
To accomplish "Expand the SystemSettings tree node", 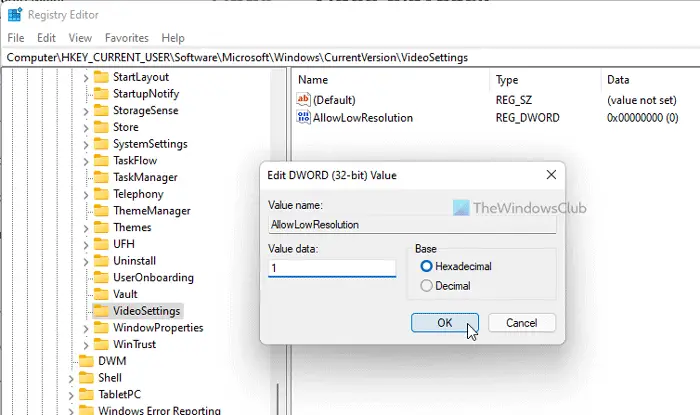I will [86, 145].
